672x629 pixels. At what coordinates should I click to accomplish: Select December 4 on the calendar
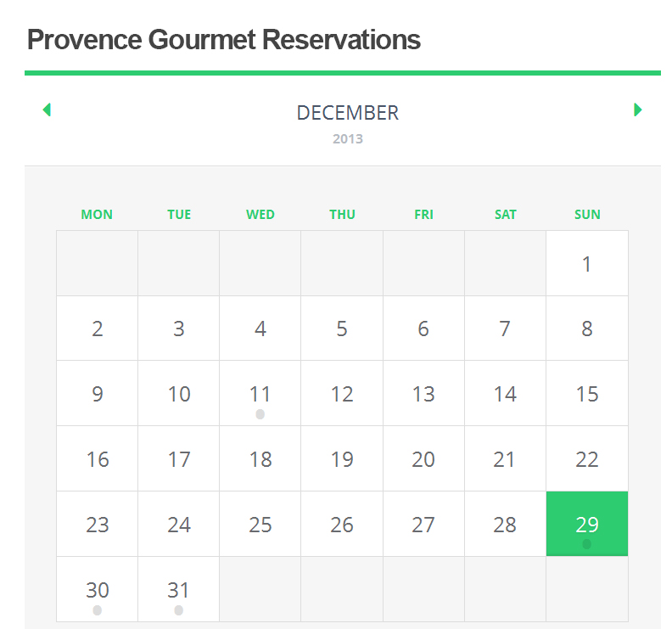pyautogui.click(x=260, y=329)
